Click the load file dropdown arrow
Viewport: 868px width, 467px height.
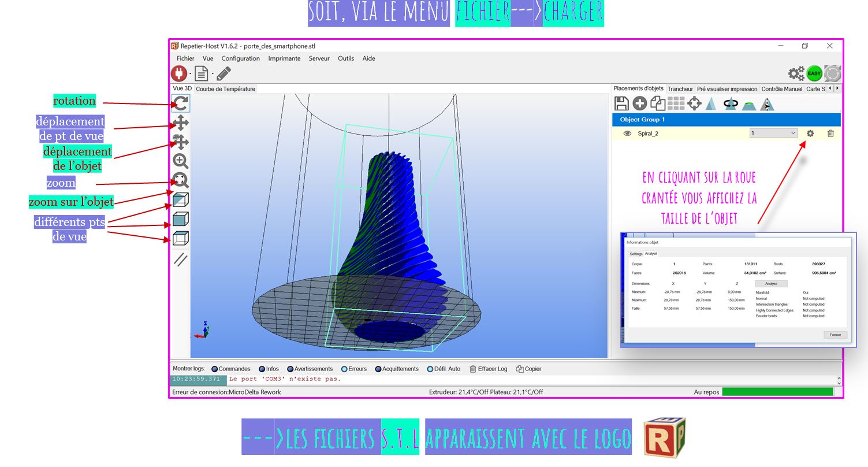point(213,74)
